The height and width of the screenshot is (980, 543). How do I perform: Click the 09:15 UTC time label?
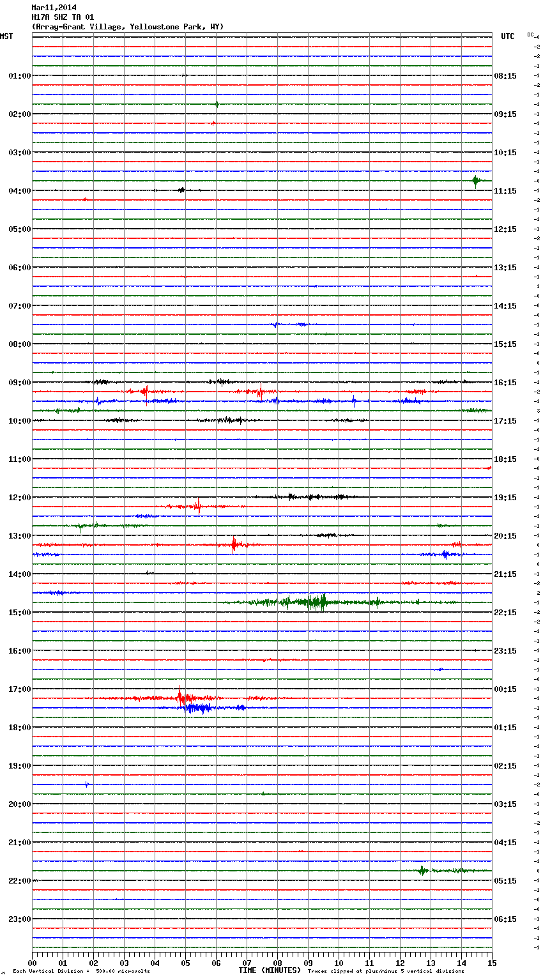505,114
